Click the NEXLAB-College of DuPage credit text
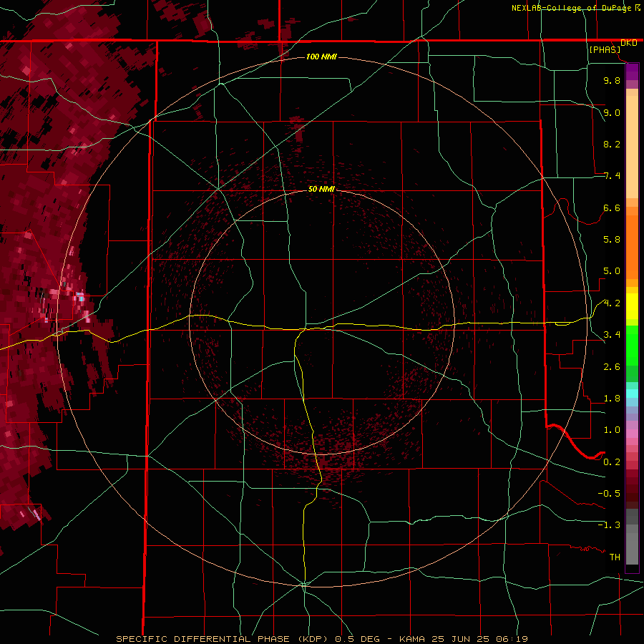Screen dimensions: 644x644 pyautogui.click(x=572, y=8)
